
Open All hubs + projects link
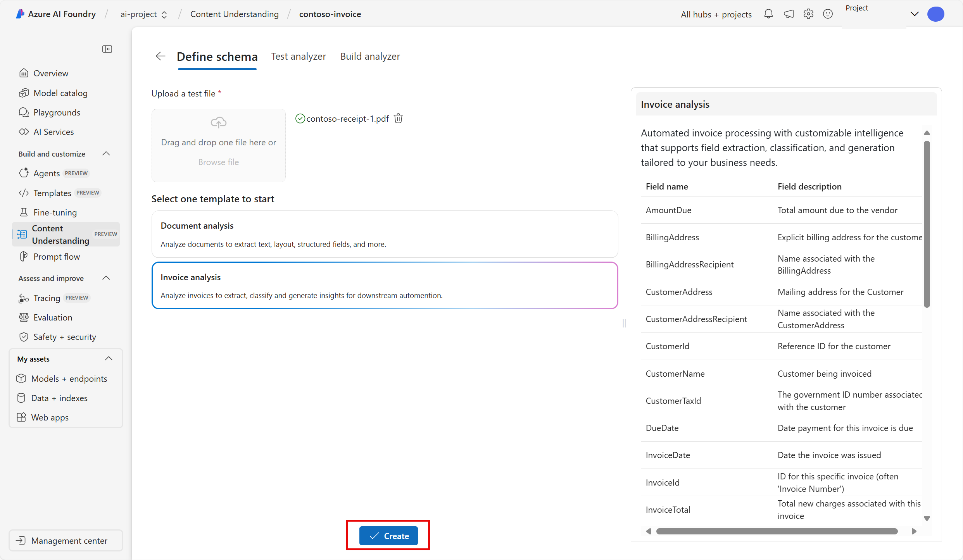(716, 14)
